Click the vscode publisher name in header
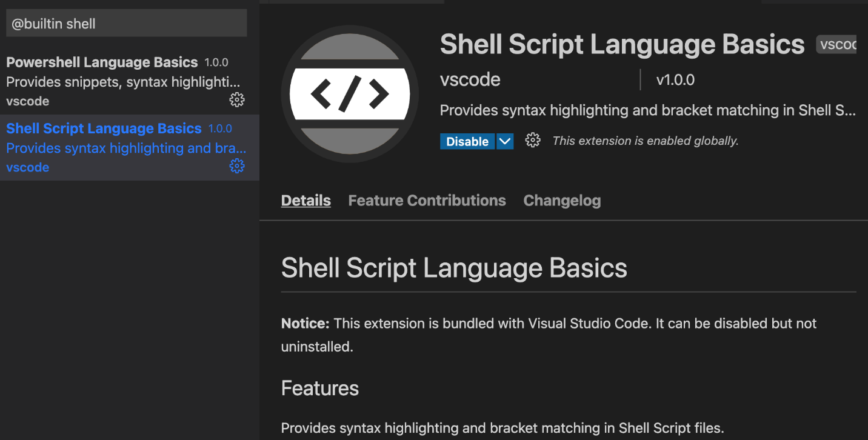The width and height of the screenshot is (868, 440). pyautogui.click(x=470, y=80)
